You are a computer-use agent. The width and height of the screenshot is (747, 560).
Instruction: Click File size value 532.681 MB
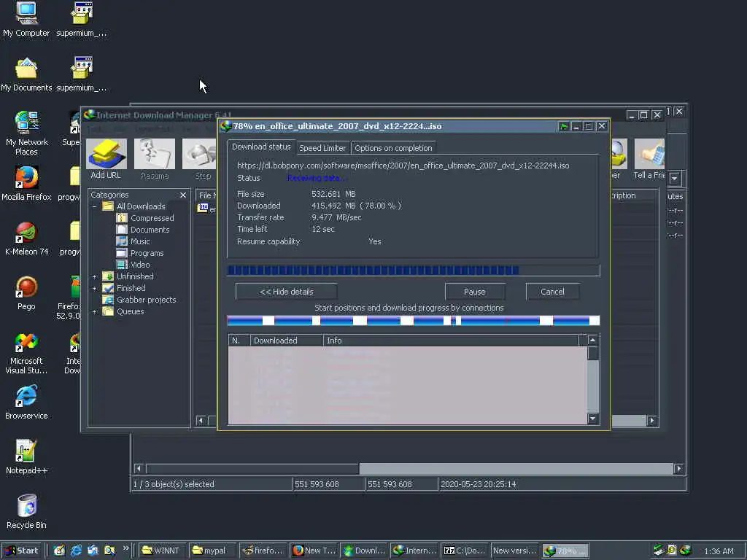(333, 194)
